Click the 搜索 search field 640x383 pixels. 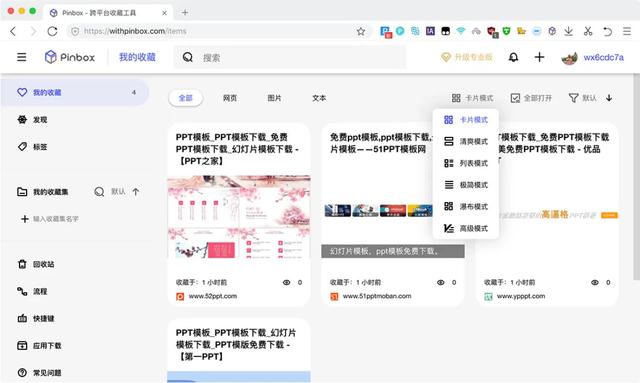290,57
